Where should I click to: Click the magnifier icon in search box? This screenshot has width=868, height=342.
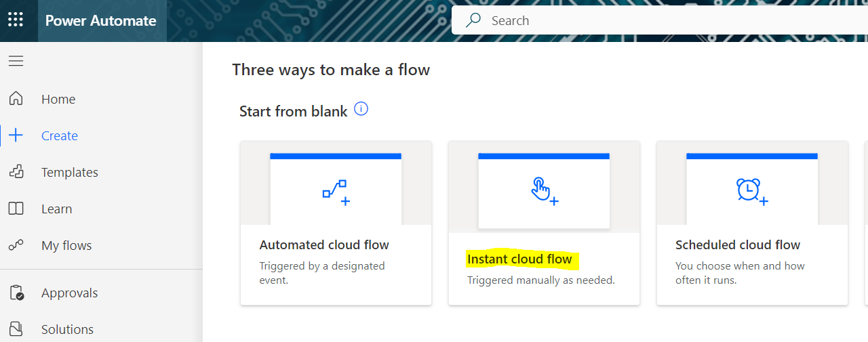[473, 20]
